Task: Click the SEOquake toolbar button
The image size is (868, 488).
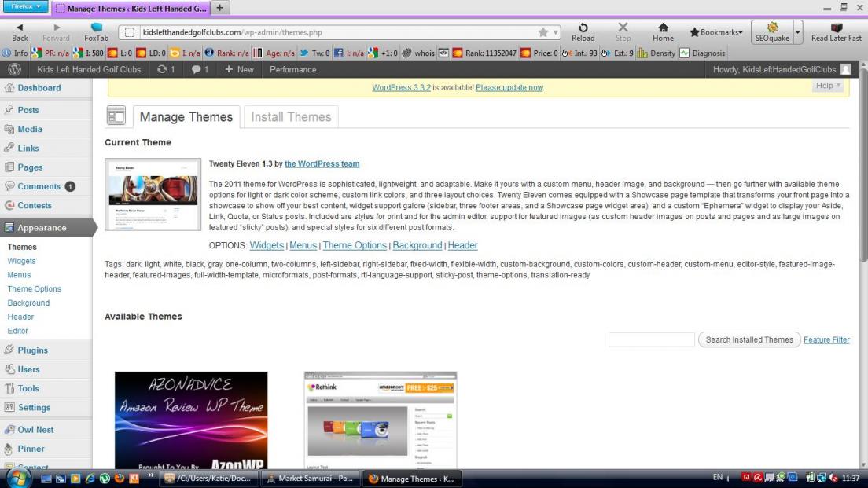Action: (771, 32)
